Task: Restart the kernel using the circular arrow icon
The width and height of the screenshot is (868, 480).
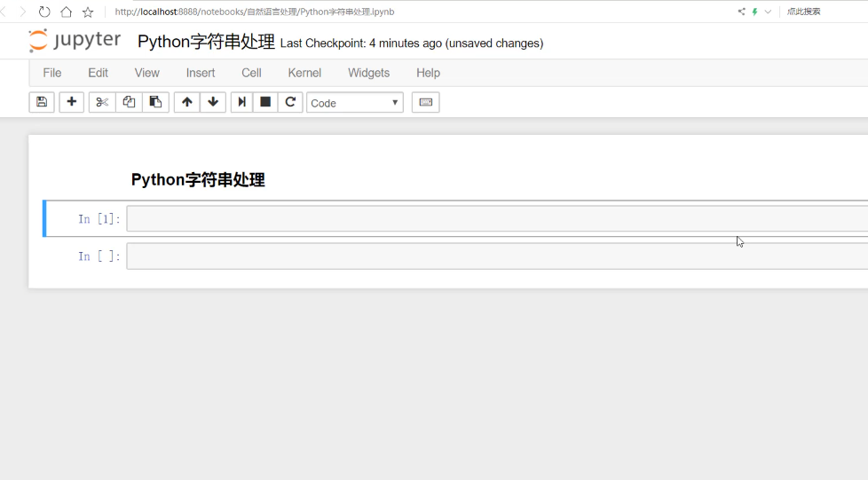Action: [290, 102]
